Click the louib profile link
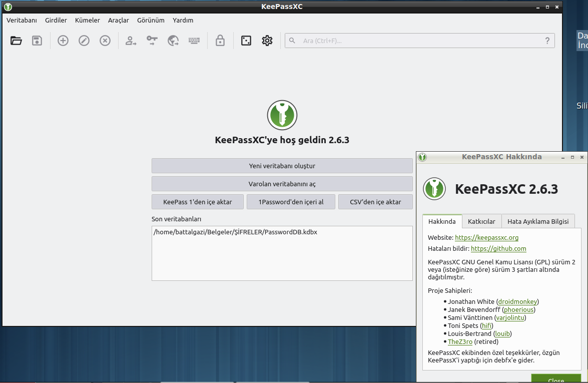Image resolution: width=588 pixels, height=383 pixels. click(502, 333)
